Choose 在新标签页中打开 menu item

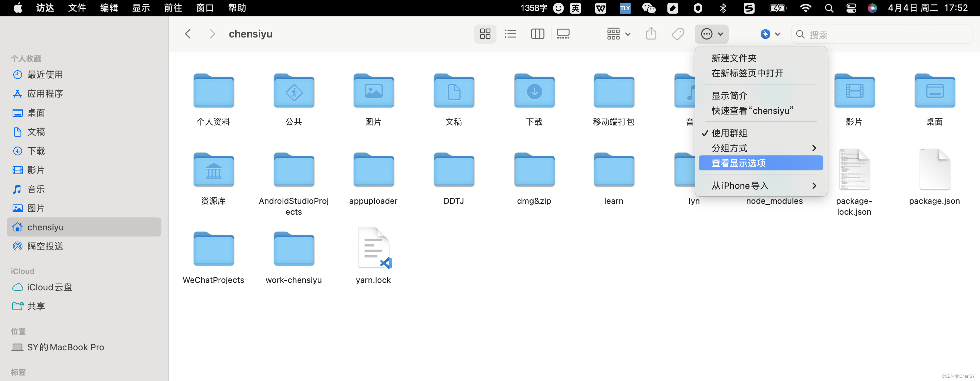747,73
